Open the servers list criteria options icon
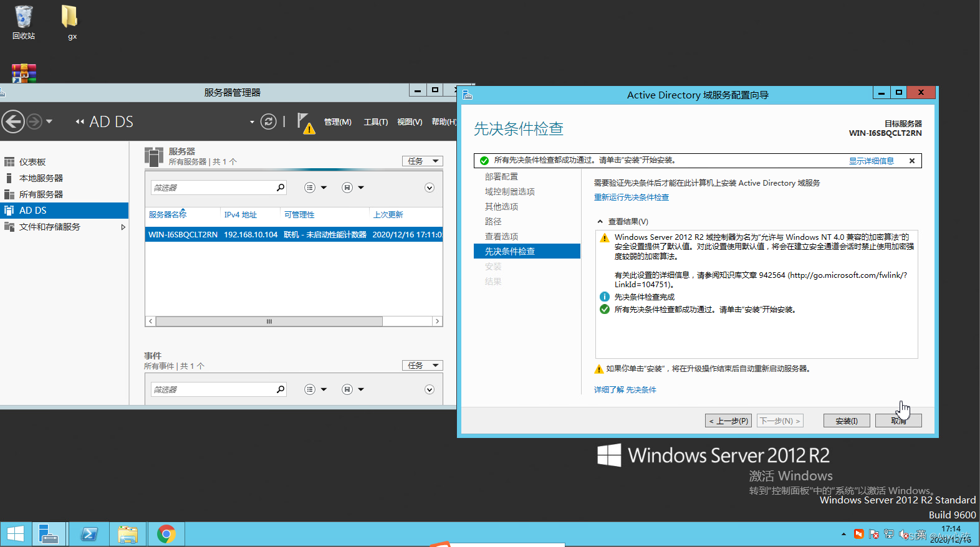The height and width of the screenshot is (547, 980). [310, 188]
